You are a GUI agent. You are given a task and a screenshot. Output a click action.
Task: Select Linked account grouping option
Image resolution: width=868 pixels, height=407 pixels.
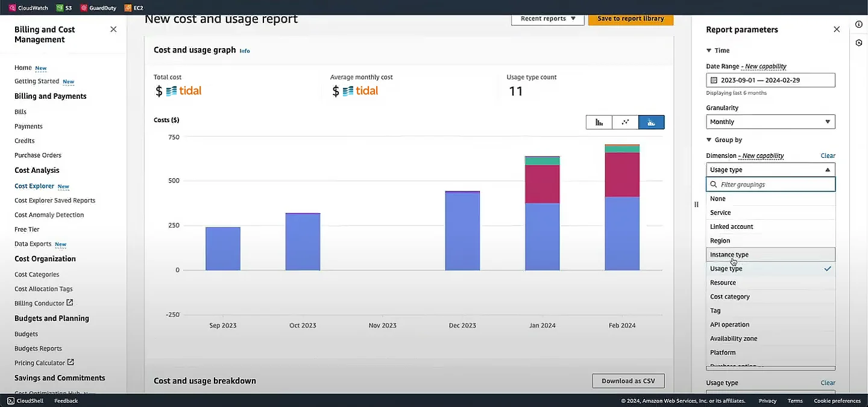click(770, 226)
